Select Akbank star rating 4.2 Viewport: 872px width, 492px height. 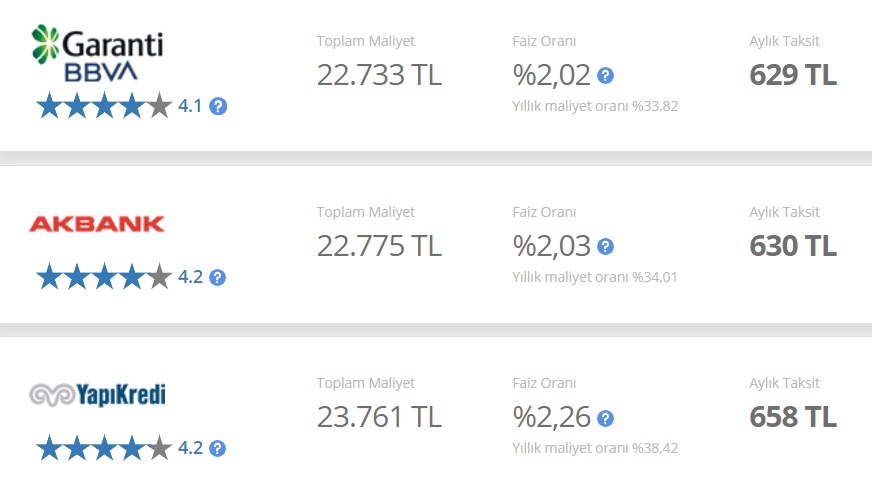(118, 277)
